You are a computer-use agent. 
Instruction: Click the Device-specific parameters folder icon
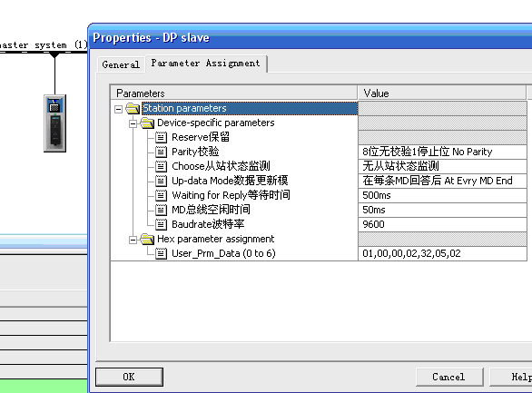(147, 123)
